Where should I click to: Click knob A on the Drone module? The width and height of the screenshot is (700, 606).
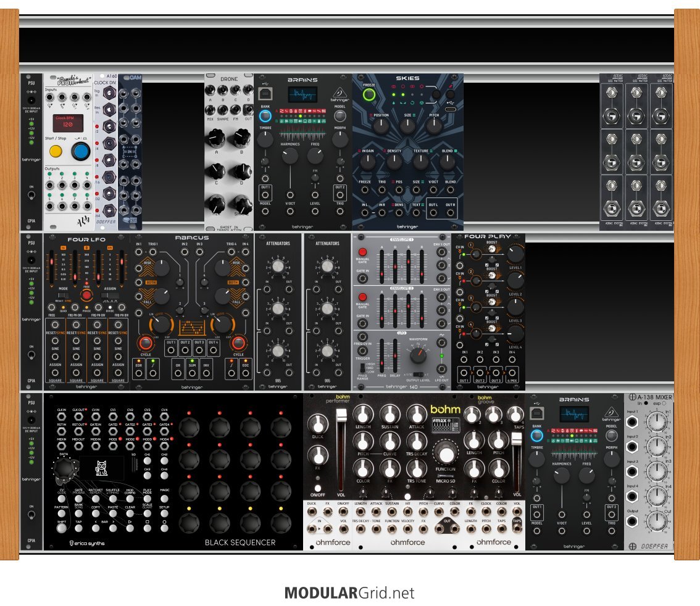[x=217, y=138]
